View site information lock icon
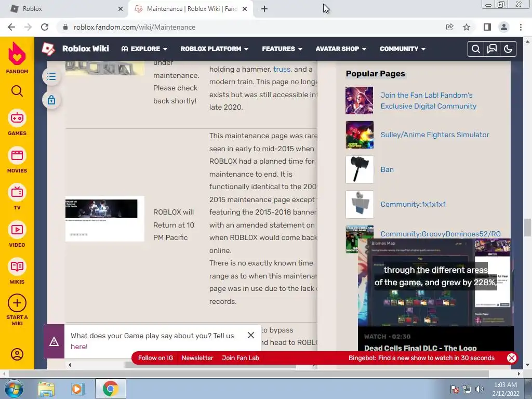Image resolution: width=532 pixels, height=399 pixels. [65, 27]
